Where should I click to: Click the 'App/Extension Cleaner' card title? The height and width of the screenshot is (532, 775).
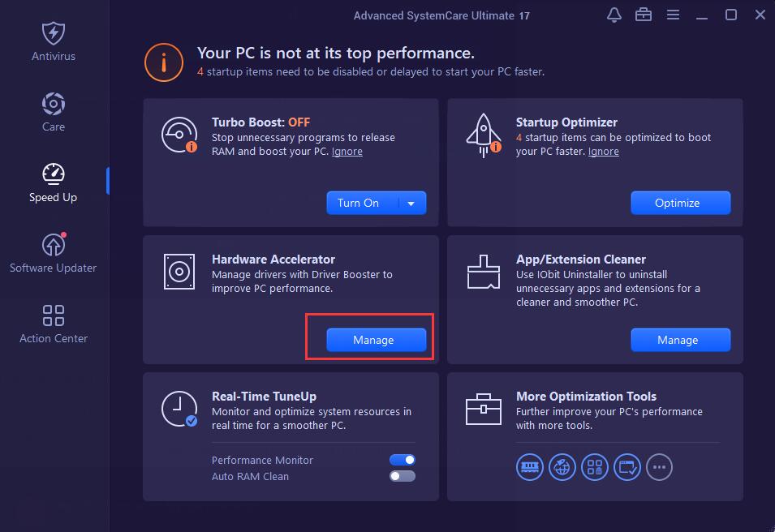581,260
